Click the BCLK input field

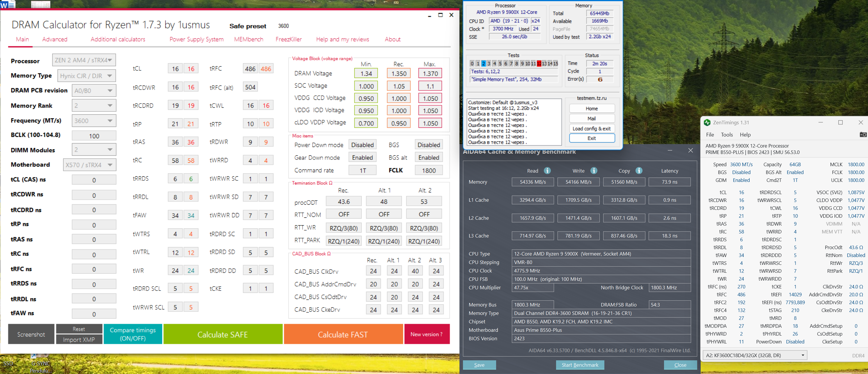point(94,136)
